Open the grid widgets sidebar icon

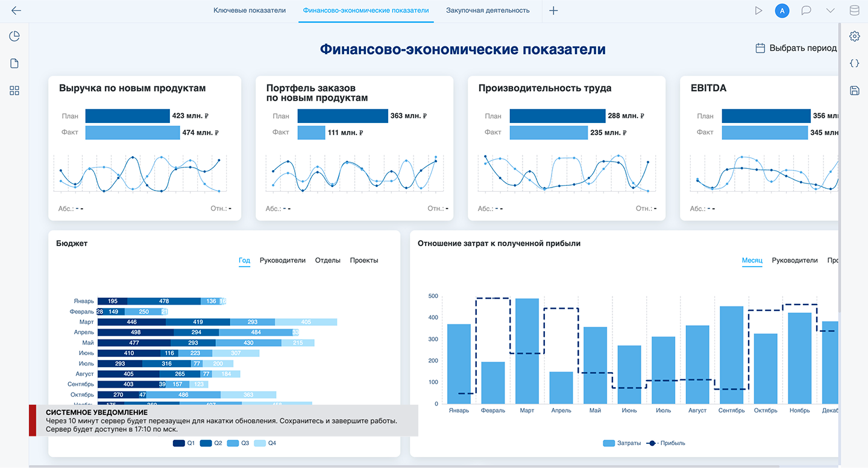pyautogui.click(x=14, y=90)
